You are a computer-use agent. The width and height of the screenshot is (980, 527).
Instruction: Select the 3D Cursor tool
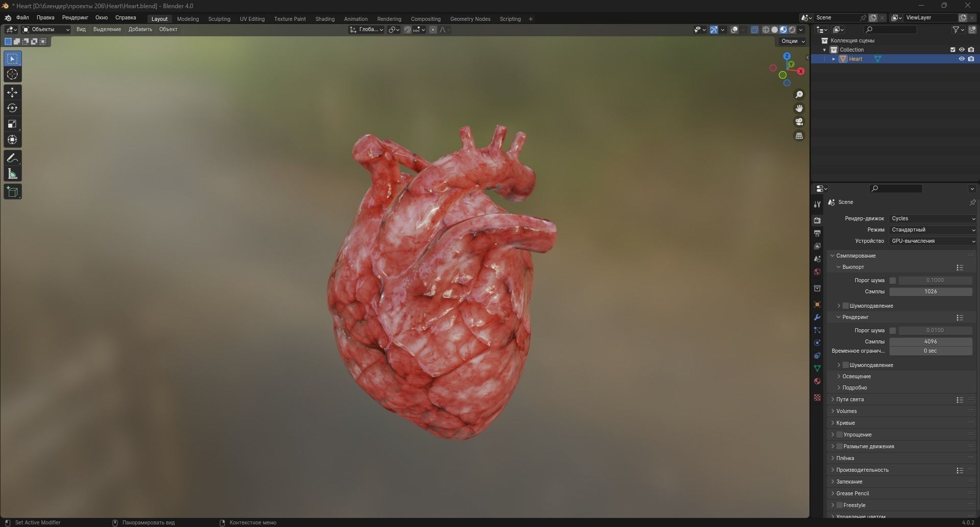tap(12, 75)
